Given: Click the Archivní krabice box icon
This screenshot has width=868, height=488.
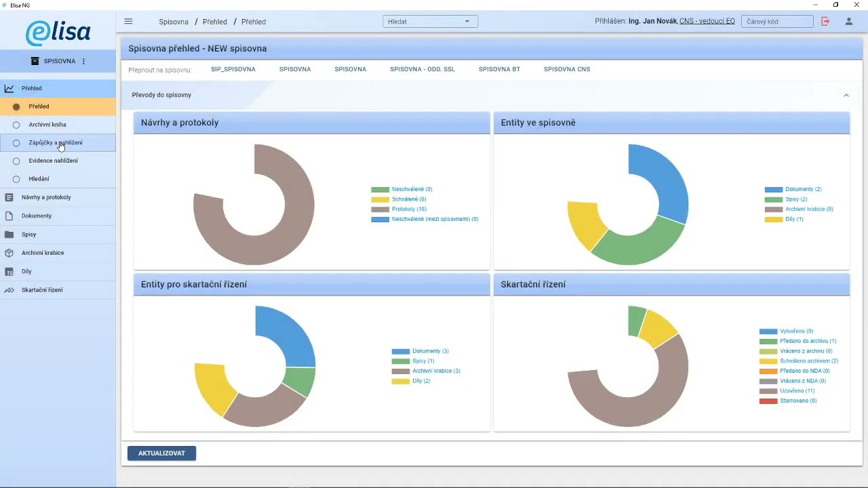Looking at the screenshot, I should coord(9,253).
